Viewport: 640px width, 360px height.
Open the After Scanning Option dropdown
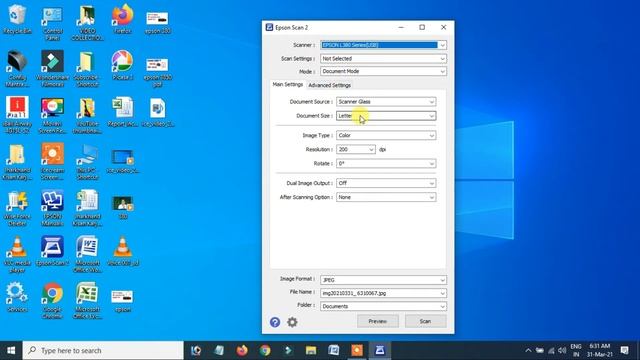pos(386,197)
